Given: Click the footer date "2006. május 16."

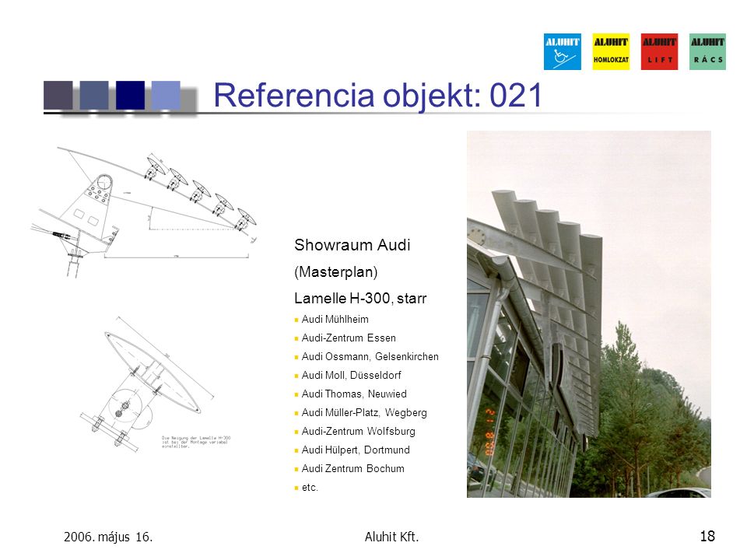Looking at the screenshot, I should click(108, 537).
